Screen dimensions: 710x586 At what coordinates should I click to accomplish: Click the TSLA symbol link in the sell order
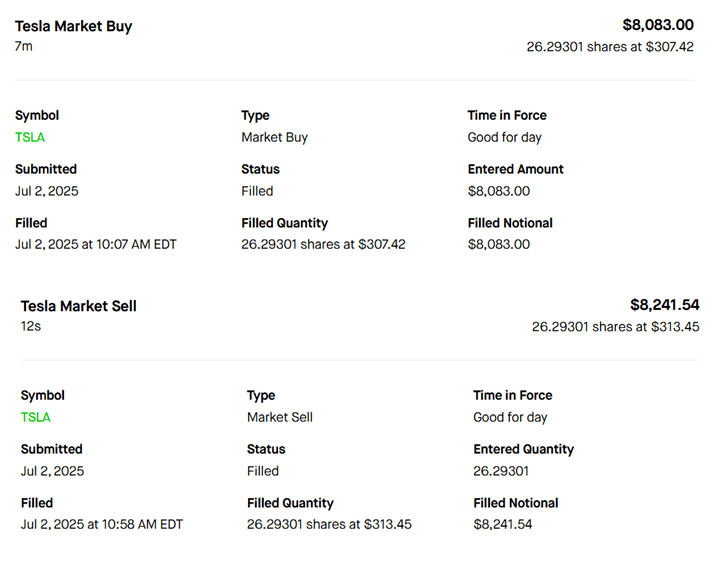coord(36,417)
